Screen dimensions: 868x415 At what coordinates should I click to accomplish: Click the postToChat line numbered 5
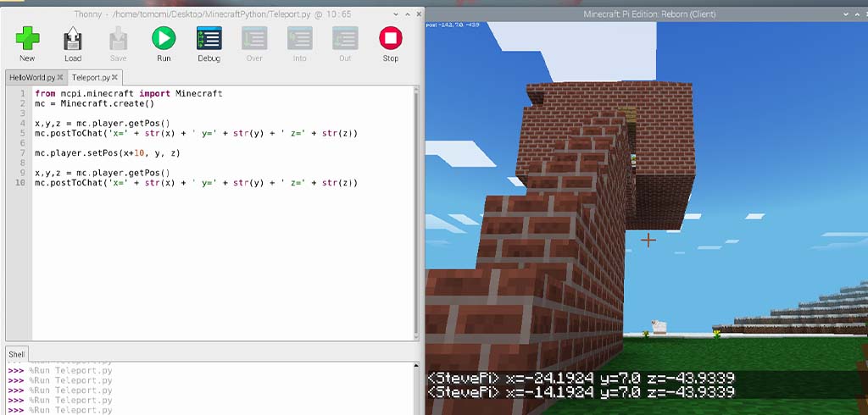[196, 133]
